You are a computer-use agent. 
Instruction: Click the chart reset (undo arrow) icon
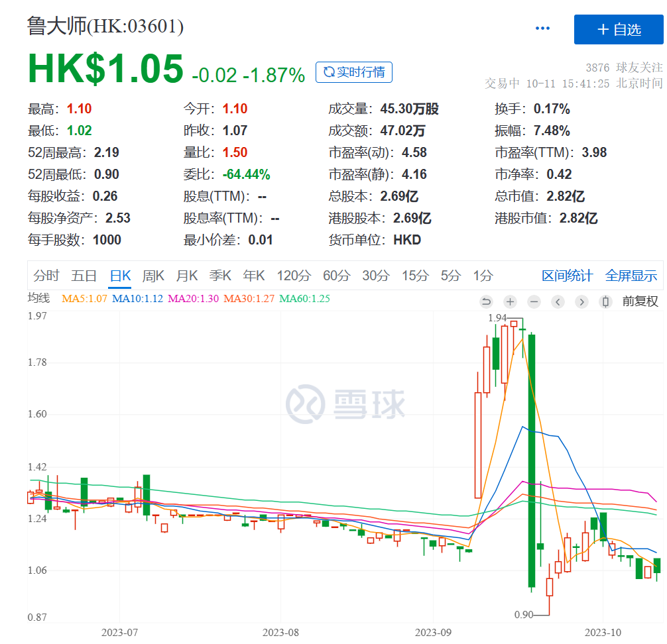tap(486, 302)
